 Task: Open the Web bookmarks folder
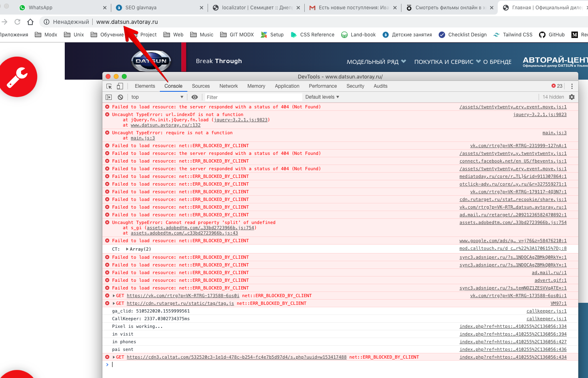click(174, 35)
